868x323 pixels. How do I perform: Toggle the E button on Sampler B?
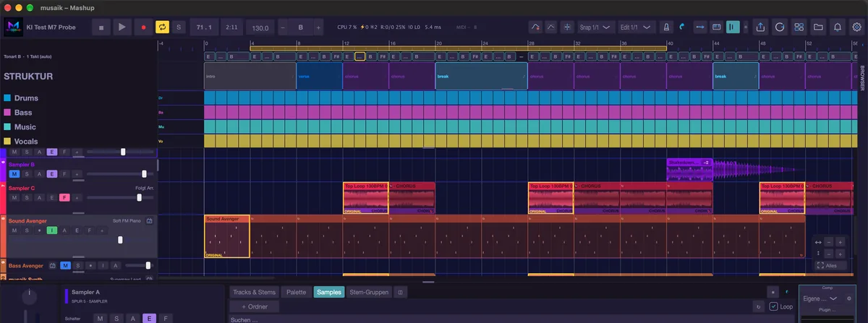pyautogui.click(x=51, y=174)
